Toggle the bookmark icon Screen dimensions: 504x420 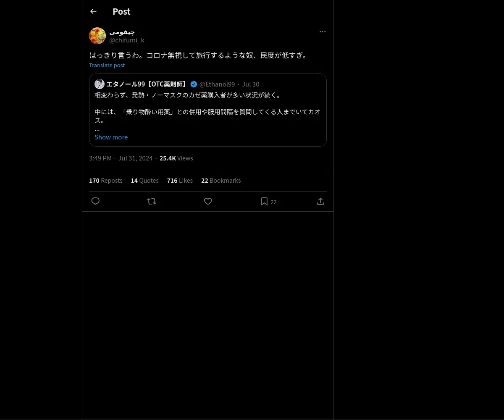click(264, 202)
